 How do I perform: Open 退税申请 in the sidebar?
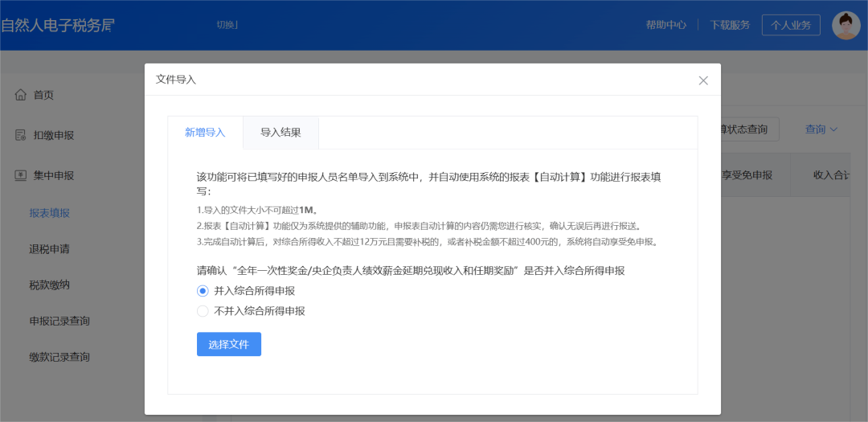click(50, 249)
